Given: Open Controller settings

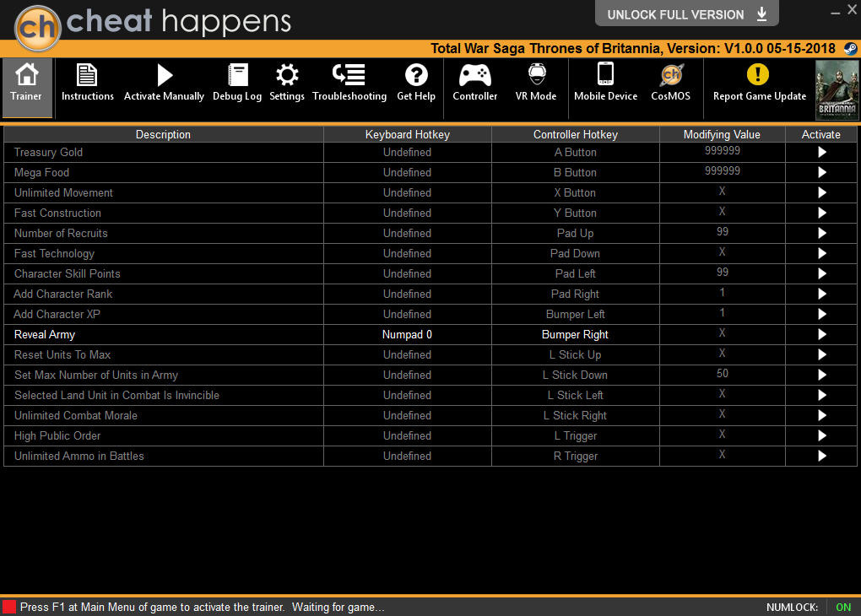Looking at the screenshot, I should point(475,82).
